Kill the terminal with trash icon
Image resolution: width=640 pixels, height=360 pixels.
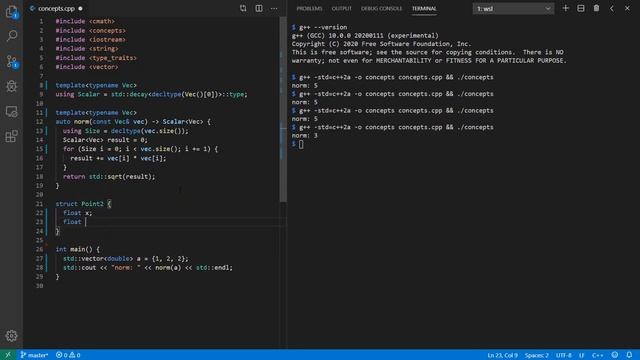(x=596, y=8)
